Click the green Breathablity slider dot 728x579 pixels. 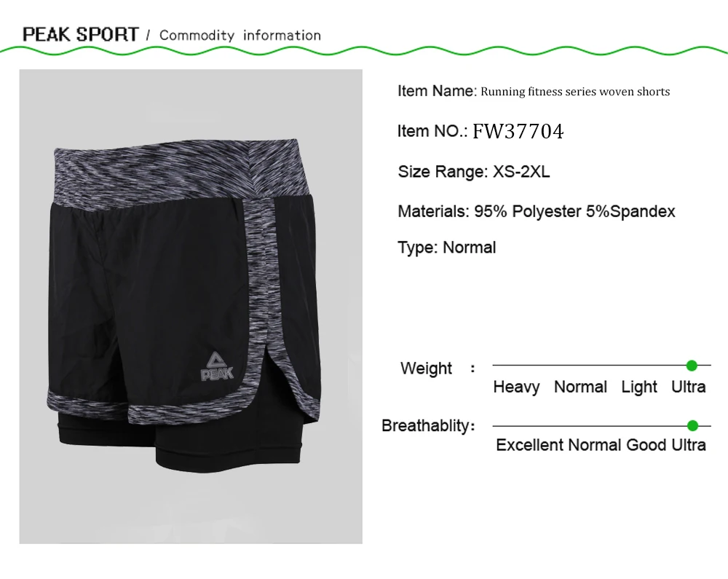coord(692,426)
